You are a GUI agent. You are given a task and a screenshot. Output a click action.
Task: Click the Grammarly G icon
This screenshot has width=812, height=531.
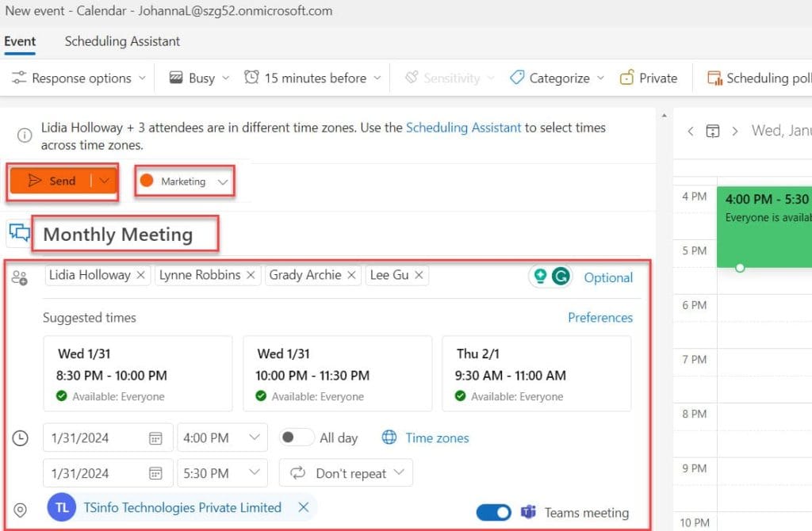tap(561, 277)
